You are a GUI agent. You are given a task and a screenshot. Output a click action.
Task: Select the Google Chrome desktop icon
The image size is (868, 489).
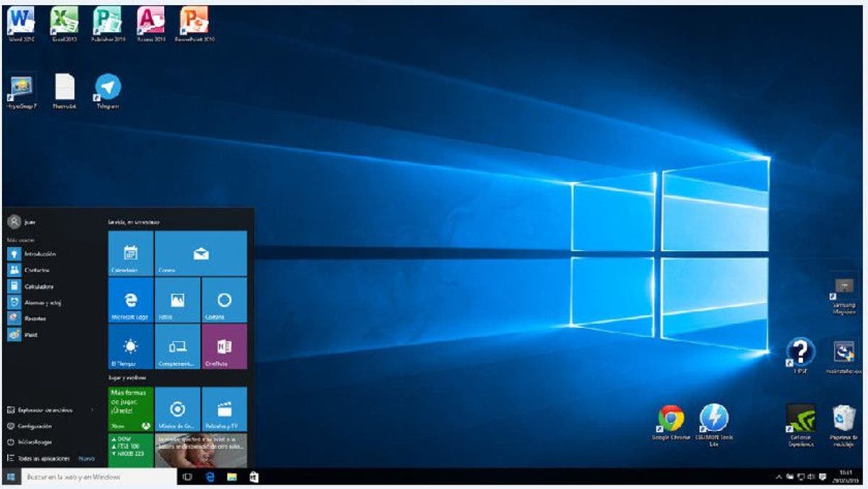coord(671,420)
